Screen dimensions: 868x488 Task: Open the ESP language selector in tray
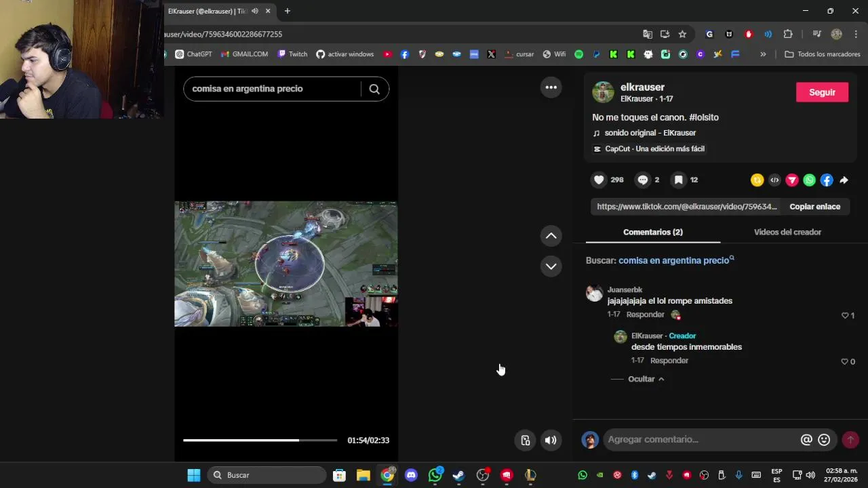coord(776,475)
